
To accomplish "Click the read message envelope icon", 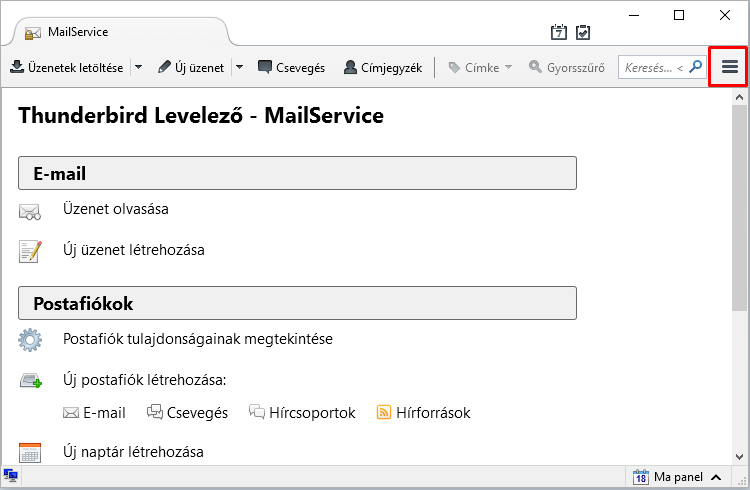I will (30, 211).
